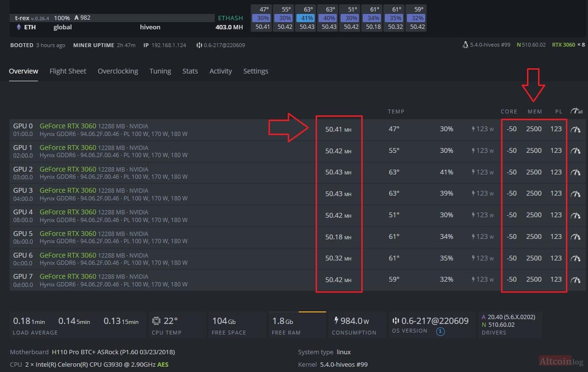588x372 pixels.
Task: Click the 104 Gb free space value
Action: tap(224, 321)
